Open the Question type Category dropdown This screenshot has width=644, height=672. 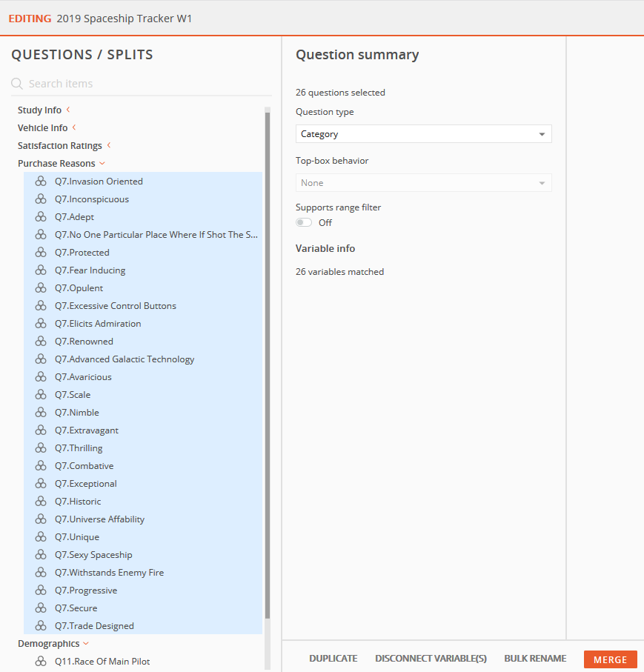[x=424, y=134]
